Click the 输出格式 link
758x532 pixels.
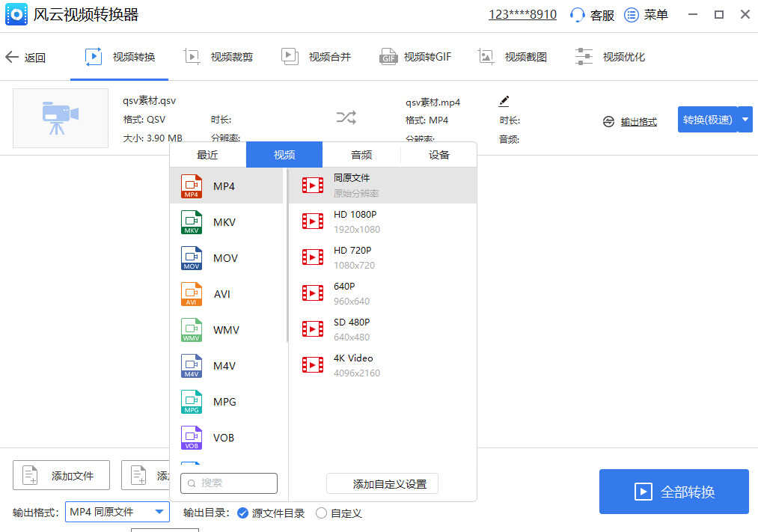pyautogui.click(x=638, y=122)
